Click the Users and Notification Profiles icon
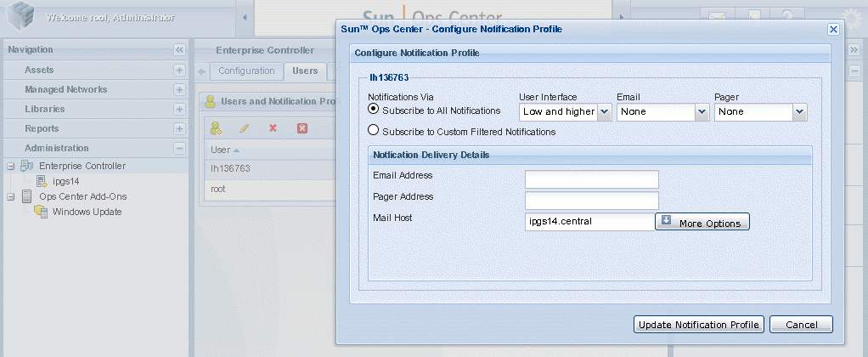The height and width of the screenshot is (357, 868). [211, 101]
